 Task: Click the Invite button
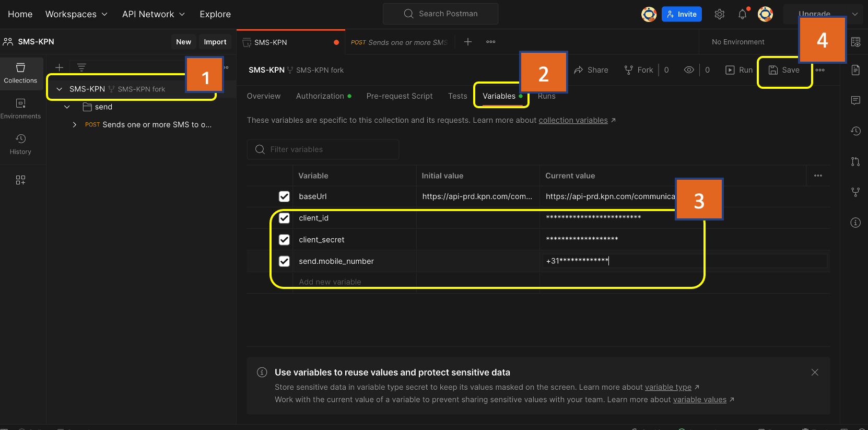click(682, 14)
